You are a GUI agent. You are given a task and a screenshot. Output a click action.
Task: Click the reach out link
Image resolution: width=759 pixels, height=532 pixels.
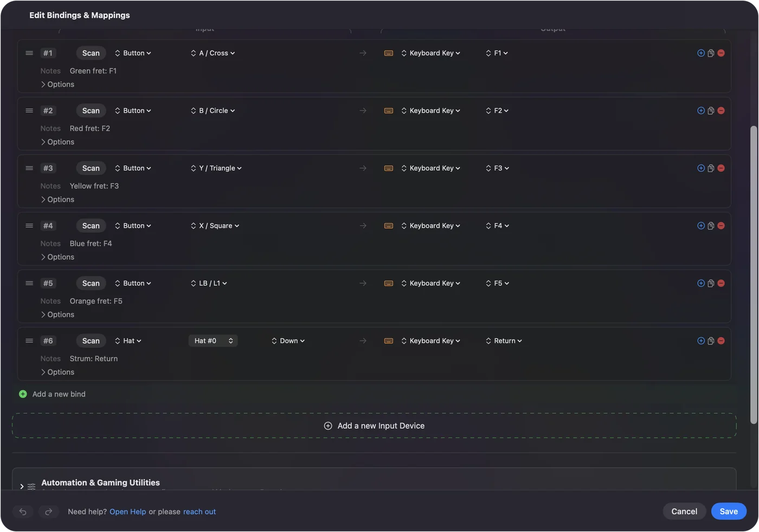[x=200, y=511]
